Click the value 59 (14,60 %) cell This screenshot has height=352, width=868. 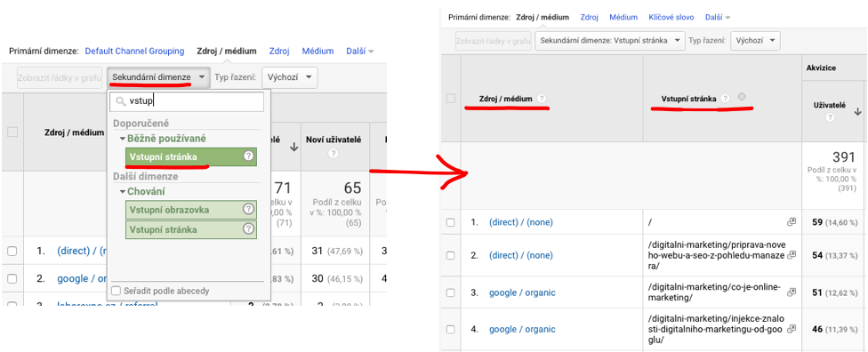[x=835, y=222]
